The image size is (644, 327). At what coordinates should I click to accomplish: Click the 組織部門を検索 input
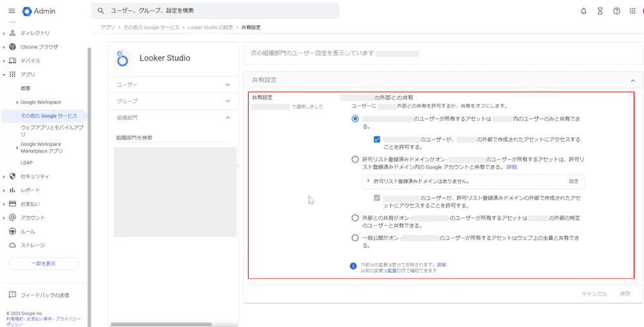click(x=173, y=138)
